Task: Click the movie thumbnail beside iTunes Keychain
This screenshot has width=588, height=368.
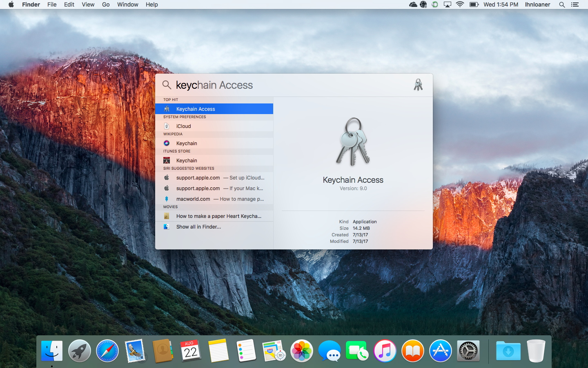Action: click(x=167, y=160)
